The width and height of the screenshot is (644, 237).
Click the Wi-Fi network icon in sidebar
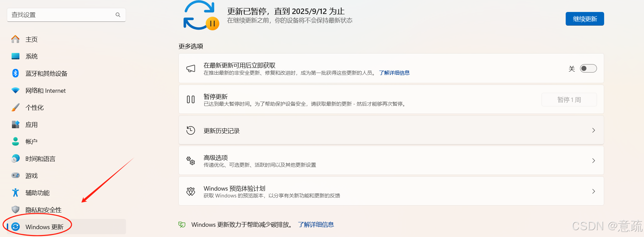pos(15,90)
